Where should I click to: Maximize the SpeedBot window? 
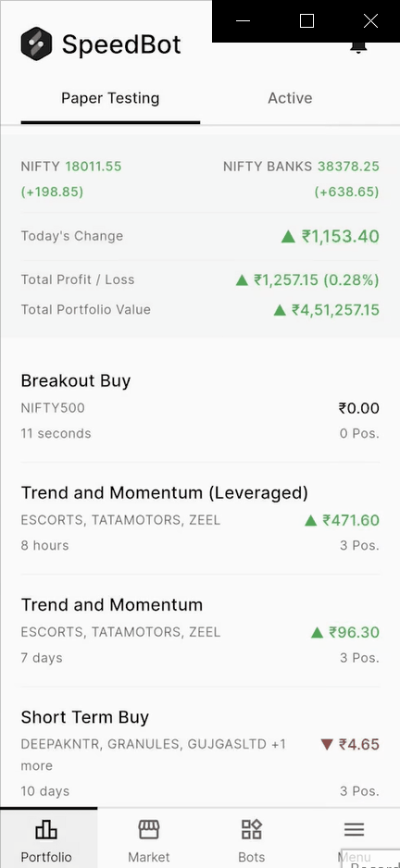[306, 21]
